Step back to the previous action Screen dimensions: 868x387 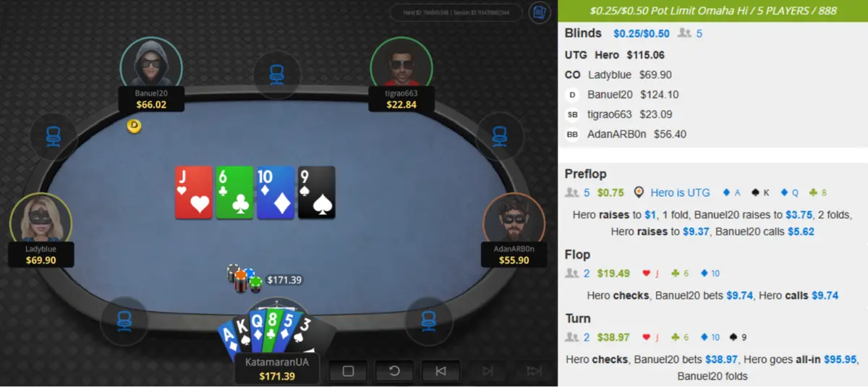441,371
